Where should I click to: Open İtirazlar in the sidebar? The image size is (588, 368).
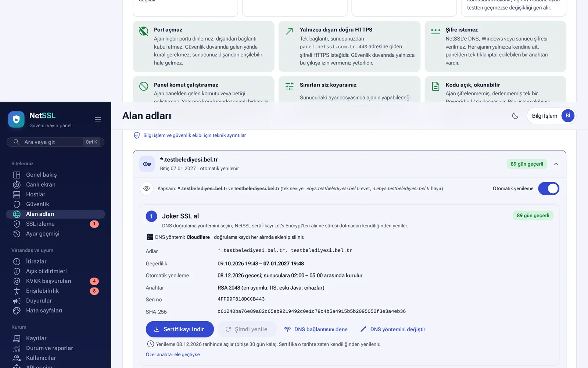(55, 261)
